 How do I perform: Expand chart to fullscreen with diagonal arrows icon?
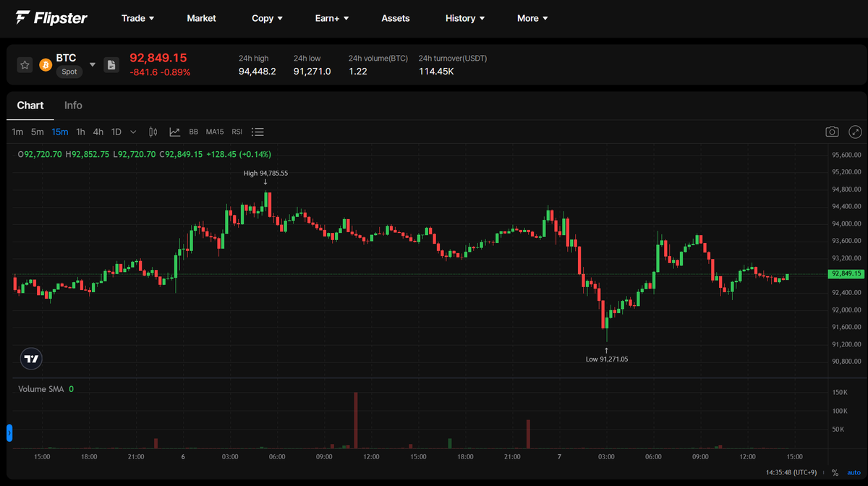tap(855, 132)
